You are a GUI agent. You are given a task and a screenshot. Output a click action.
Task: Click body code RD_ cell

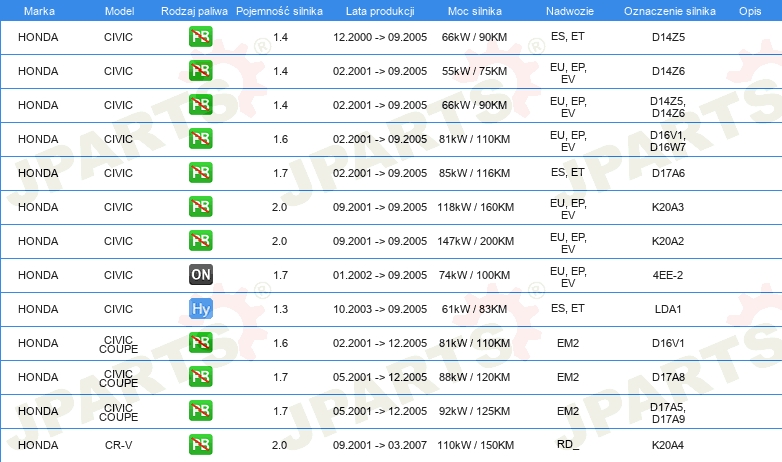coord(568,444)
